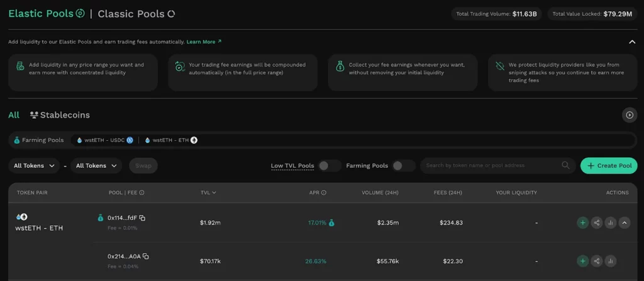Open the Learn More link

coord(204,41)
